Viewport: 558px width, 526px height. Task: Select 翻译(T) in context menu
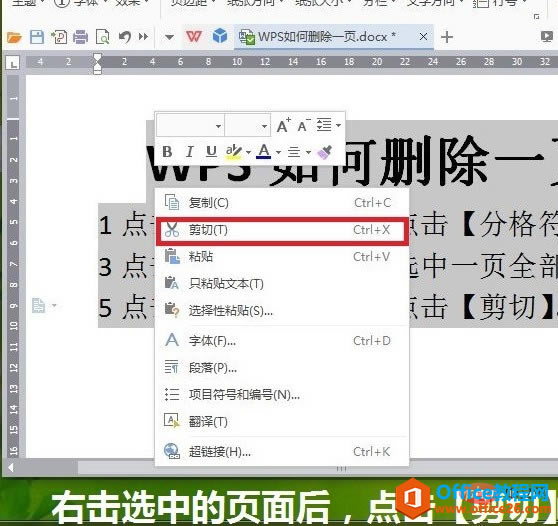(282, 422)
